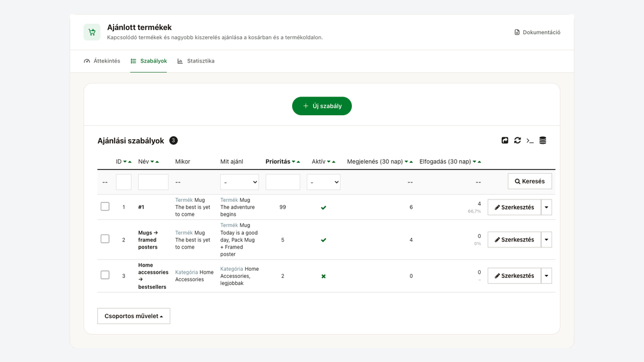Toggle active checkmark for Mugs → framed posters
The width and height of the screenshot is (644, 362).
click(x=324, y=240)
